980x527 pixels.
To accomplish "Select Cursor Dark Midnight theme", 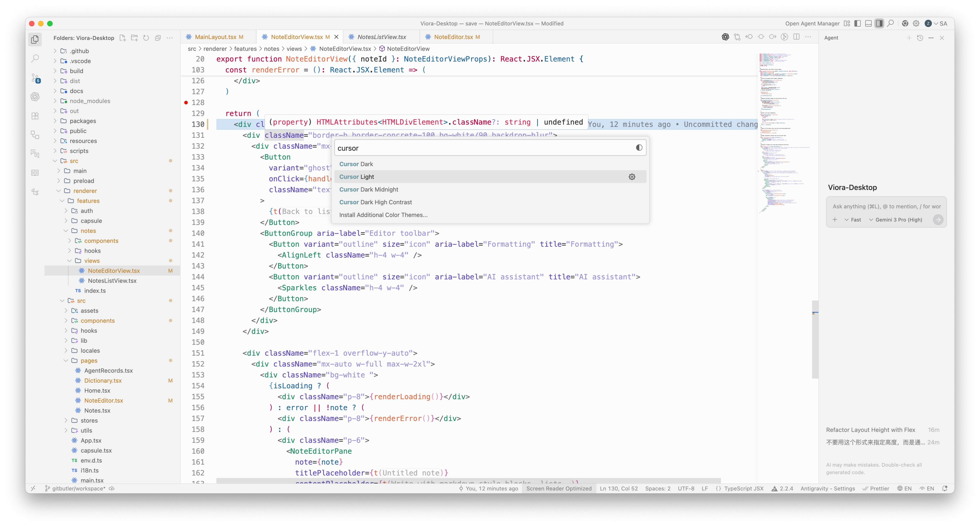I will (x=368, y=190).
